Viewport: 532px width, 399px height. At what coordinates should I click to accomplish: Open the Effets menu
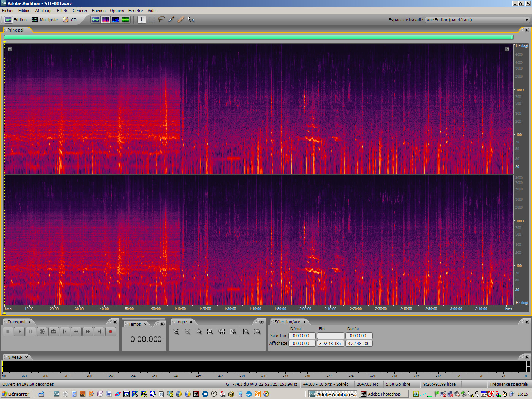[x=62, y=11]
